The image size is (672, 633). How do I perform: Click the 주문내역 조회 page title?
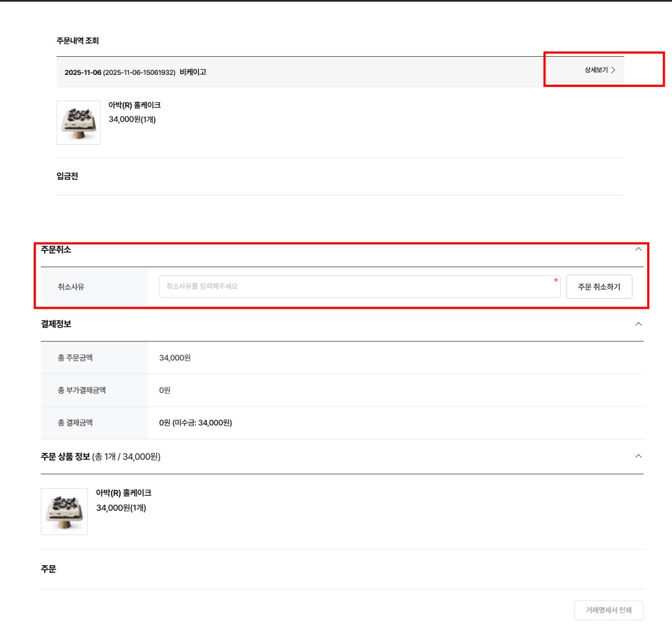tap(78, 41)
